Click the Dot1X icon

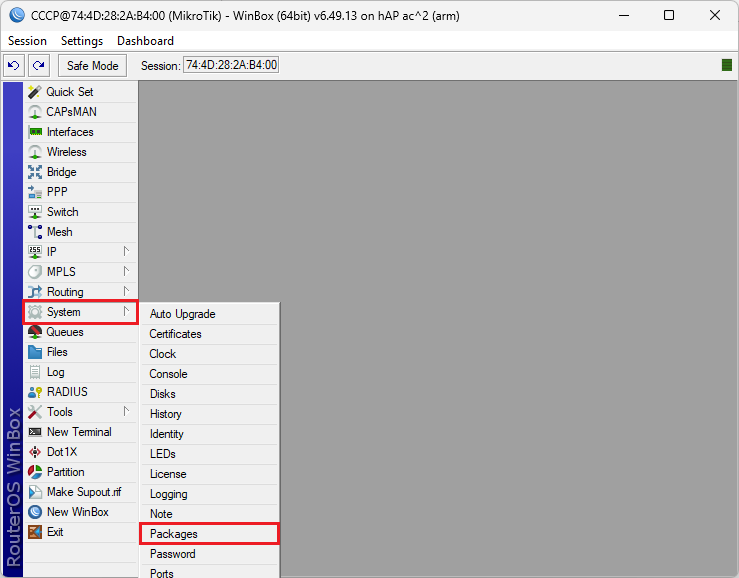tap(35, 452)
